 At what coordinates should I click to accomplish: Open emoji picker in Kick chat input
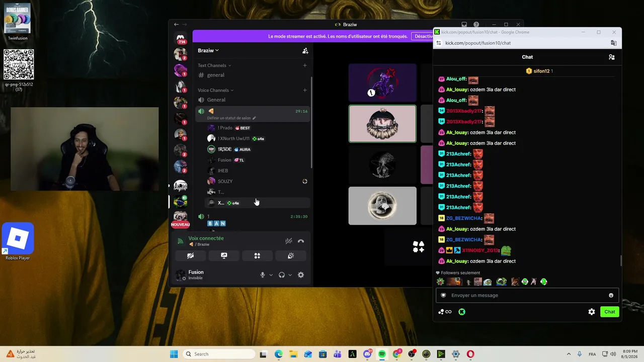tap(611, 295)
